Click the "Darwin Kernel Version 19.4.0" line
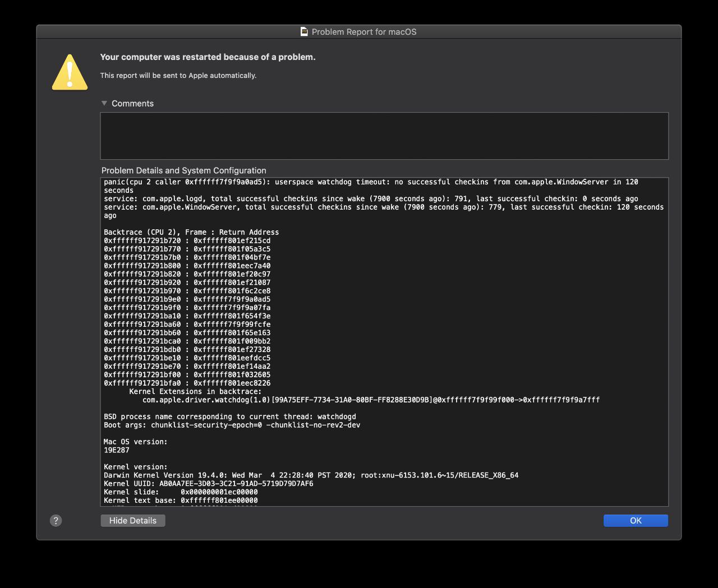 coord(311,475)
